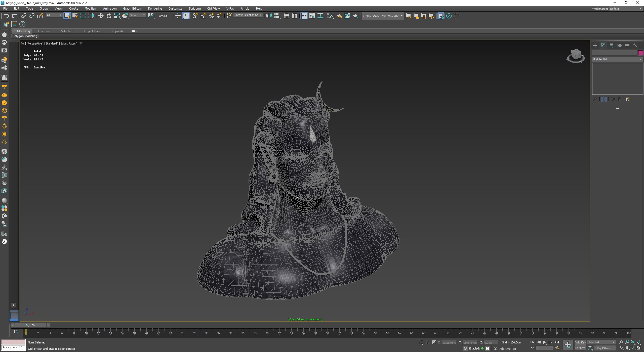Viewport: 644px width, 352px height.
Task: Toggle Auto Key mode
Action: 580,342
